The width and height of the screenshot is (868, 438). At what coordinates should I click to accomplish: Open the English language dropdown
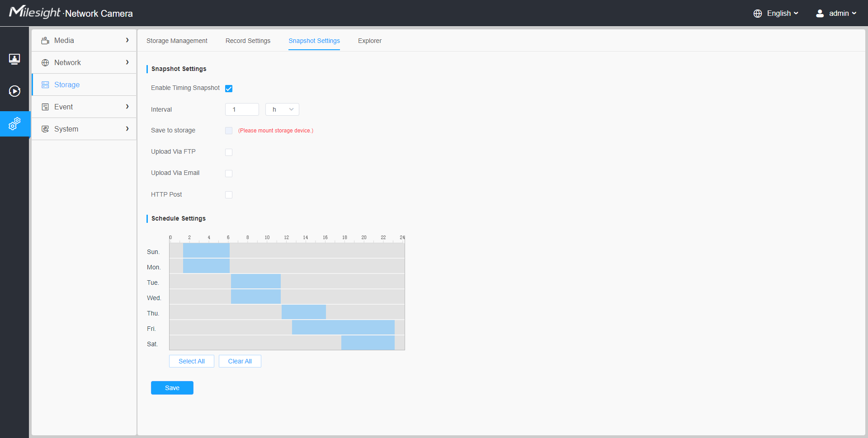click(x=776, y=14)
